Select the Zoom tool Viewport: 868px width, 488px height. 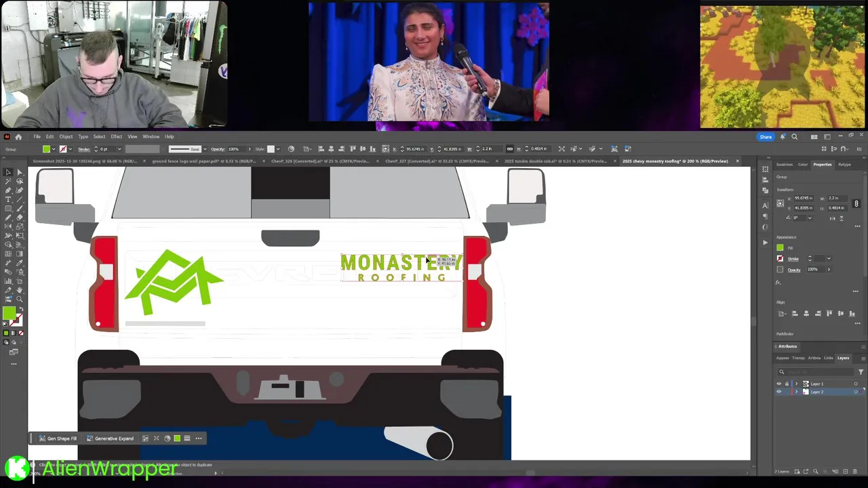click(20, 299)
